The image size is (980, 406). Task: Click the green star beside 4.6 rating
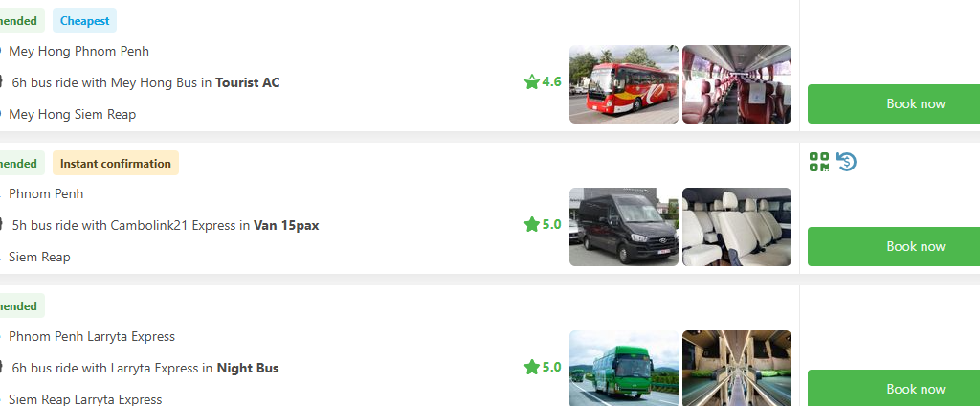pos(532,82)
